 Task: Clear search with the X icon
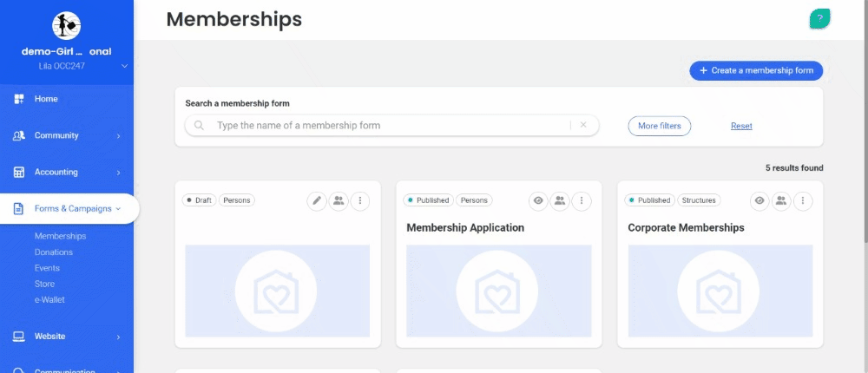583,125
